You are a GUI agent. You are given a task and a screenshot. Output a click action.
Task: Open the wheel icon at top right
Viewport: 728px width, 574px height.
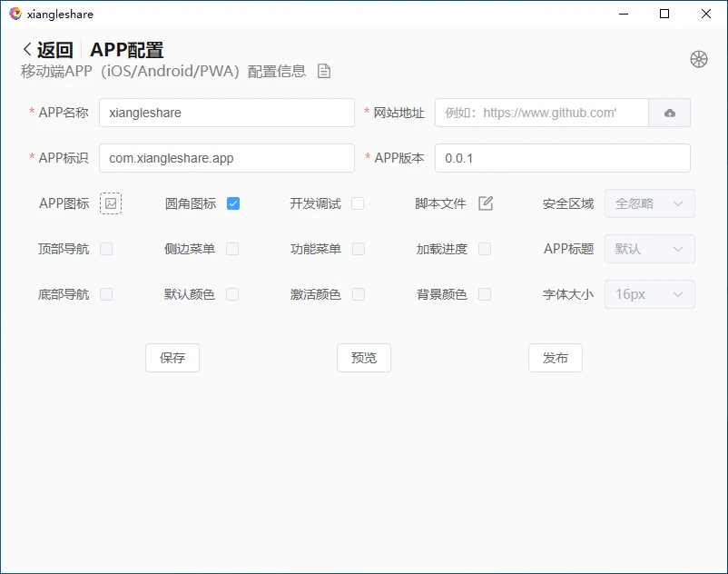tap(698, 59)
